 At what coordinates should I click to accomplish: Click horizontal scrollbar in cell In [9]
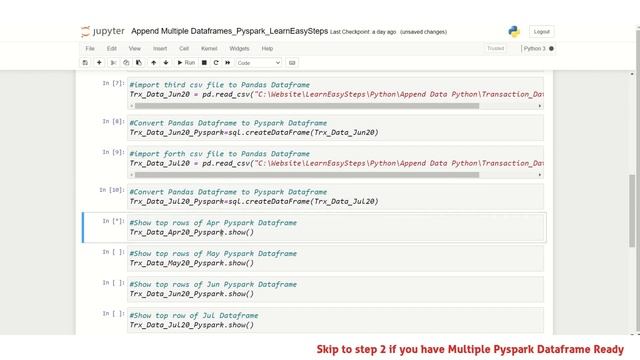(307, 175)
